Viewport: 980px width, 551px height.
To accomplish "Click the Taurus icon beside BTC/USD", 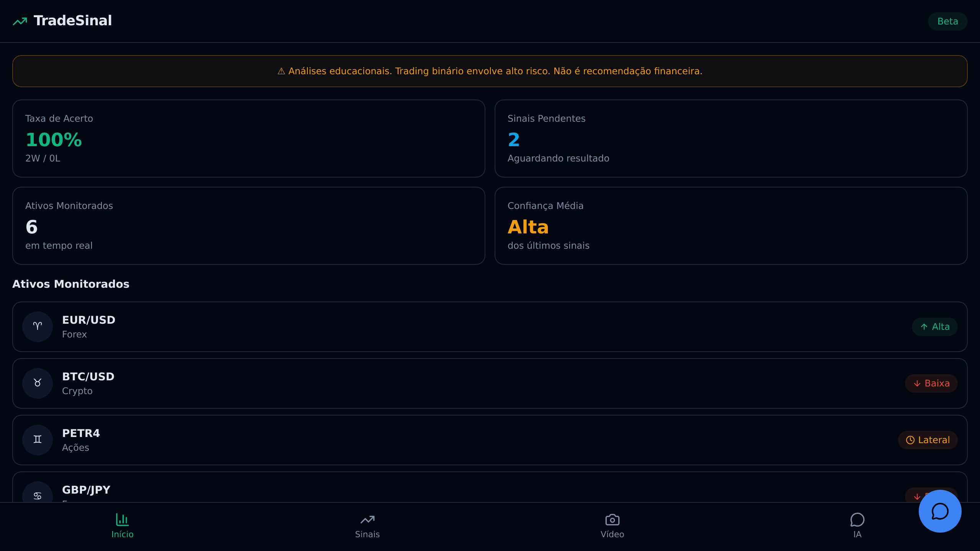I will [38, 383].
